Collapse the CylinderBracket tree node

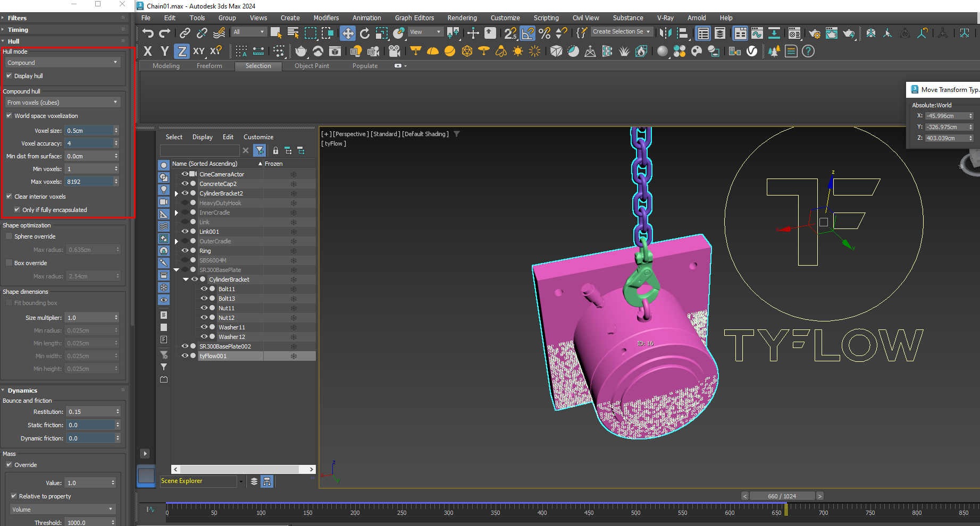186,279
